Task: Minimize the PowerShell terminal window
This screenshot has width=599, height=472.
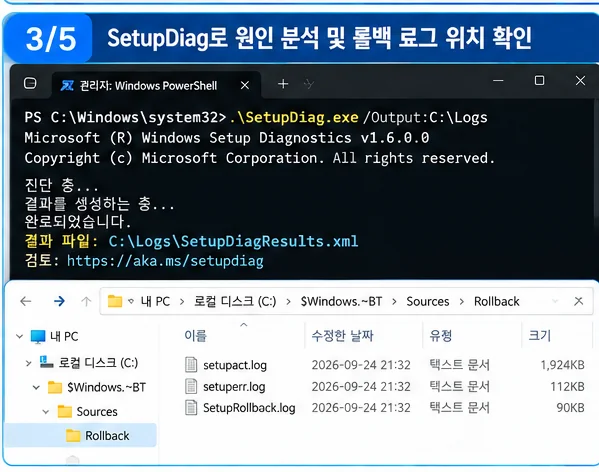Action: (x=498, y=81)
